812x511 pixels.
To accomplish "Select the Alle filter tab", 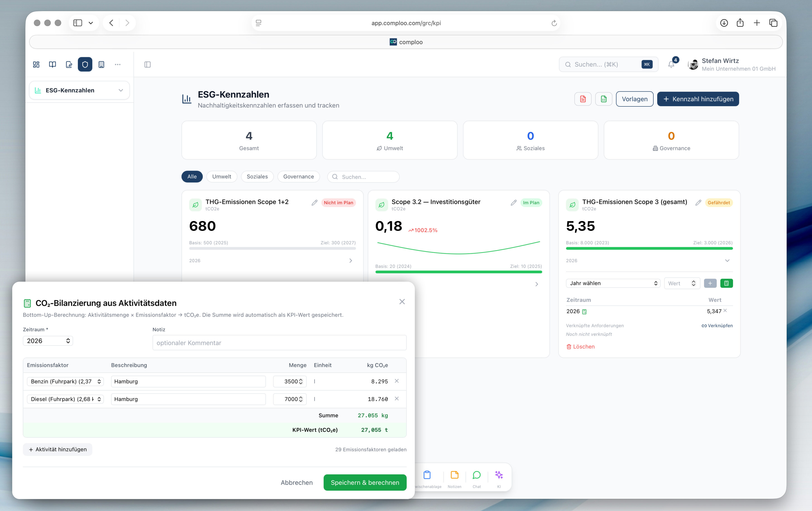I will coord(192,176).
